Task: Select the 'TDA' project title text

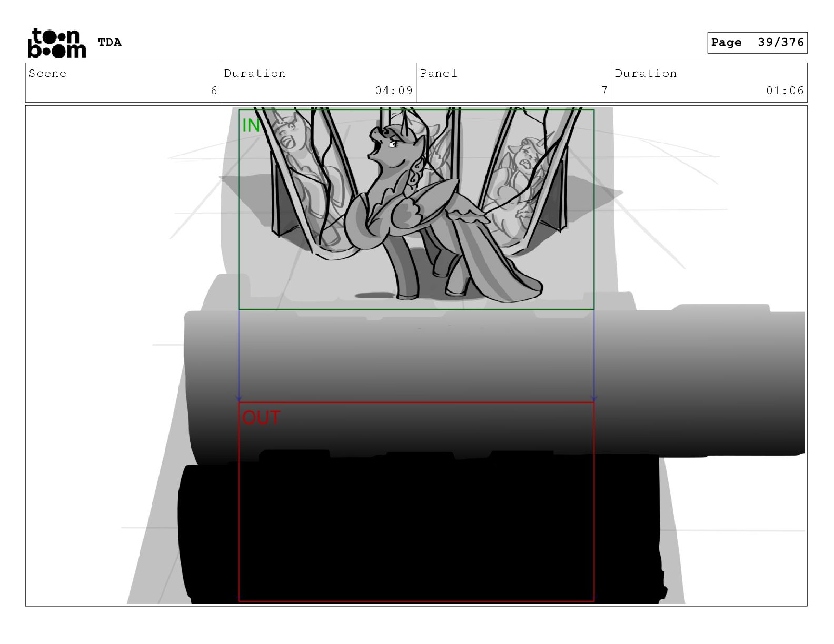Action: [110, 43]
